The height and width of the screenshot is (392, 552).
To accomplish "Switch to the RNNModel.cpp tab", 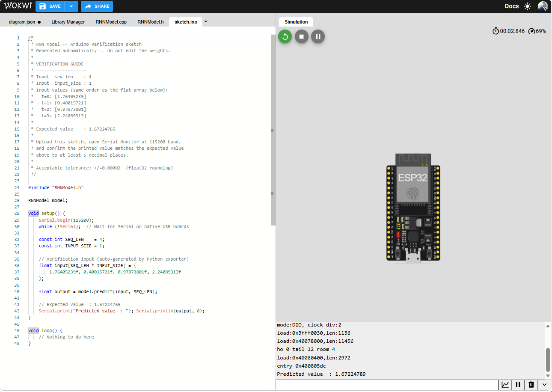I will coord(111,22).
